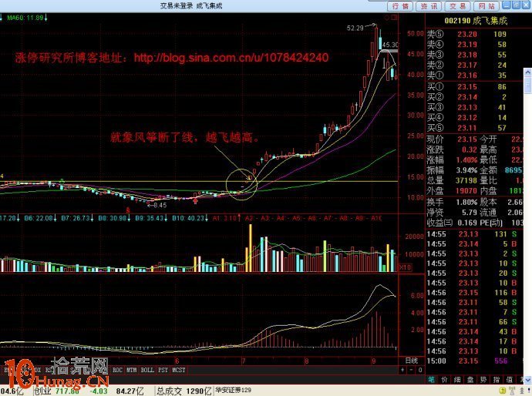532x396 pixels.
Task: Select the 笔 tick-by-tick tab
Action: [x=431, y=380]
